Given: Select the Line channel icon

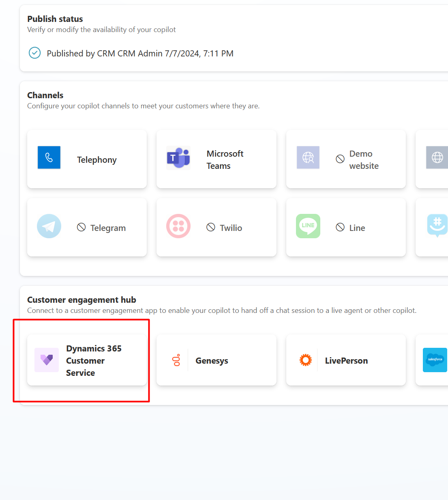Looking at the screenshot, I should click(x=308, y=226).
